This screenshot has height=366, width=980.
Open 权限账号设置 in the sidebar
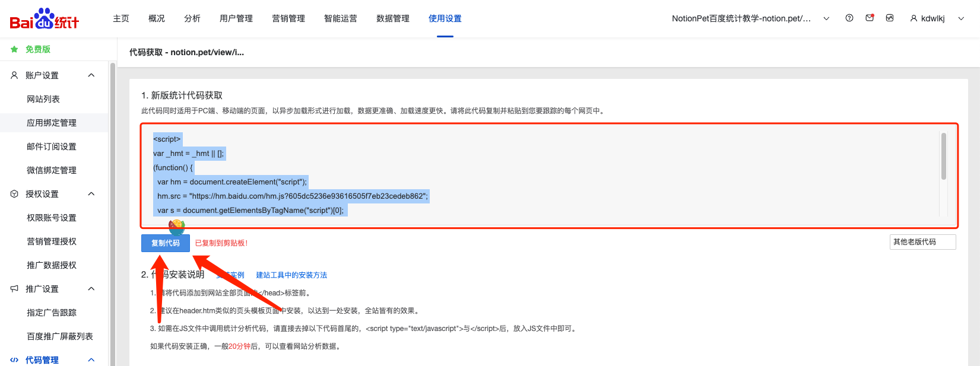tap(52, 218)
